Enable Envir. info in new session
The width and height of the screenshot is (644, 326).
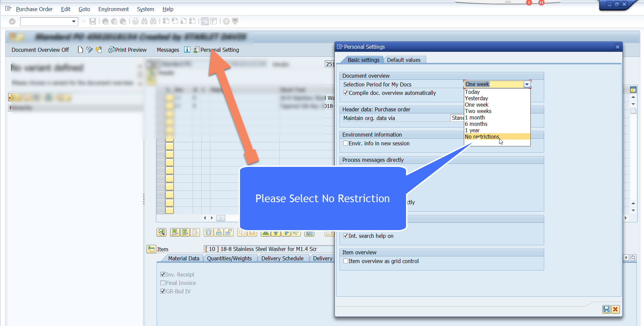pos(346,143)
